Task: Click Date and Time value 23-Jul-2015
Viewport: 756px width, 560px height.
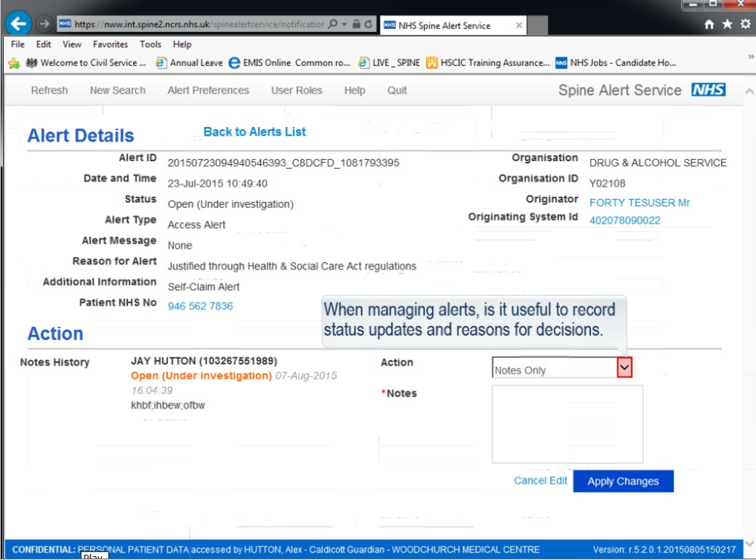Action: click(x=218, y=183)
